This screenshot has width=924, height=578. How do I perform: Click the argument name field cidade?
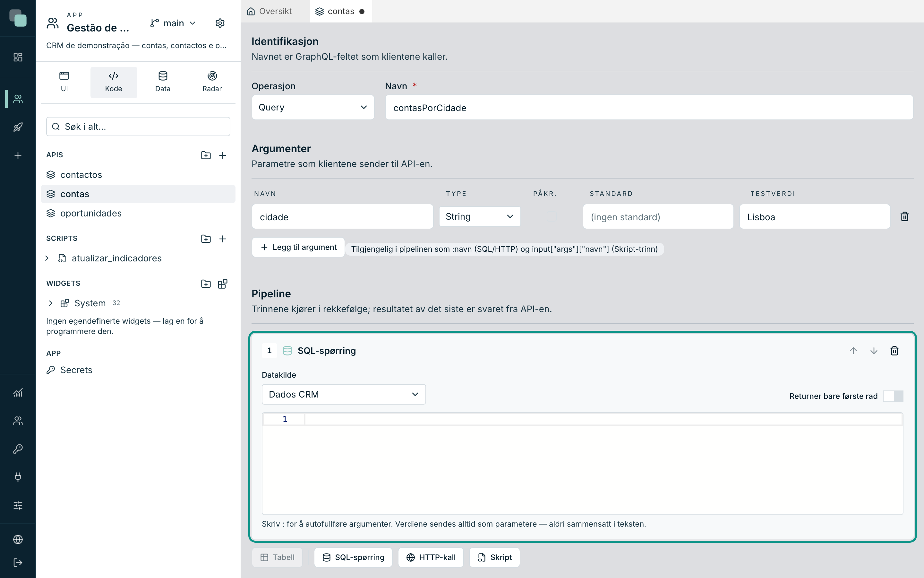tap(343, 216)
